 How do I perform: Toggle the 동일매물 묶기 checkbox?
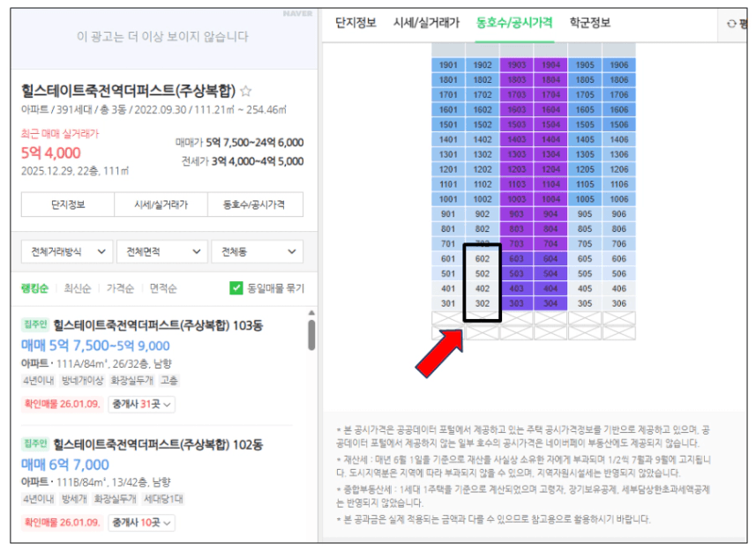click(236, 288)
